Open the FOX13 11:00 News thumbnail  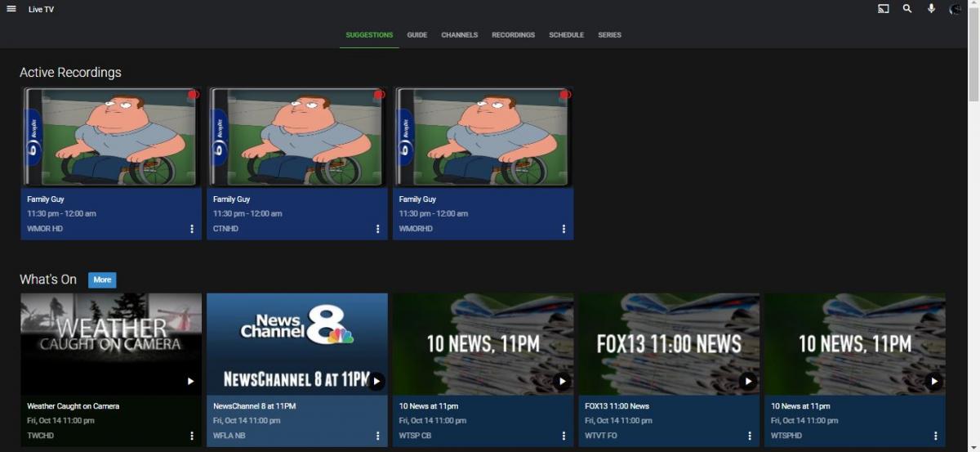[670, 344]
